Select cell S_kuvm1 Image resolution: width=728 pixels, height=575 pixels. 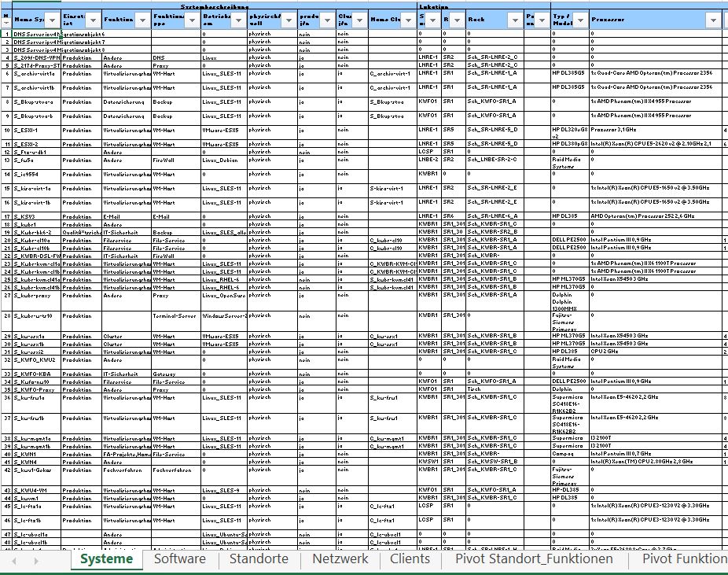coord(37,499)
